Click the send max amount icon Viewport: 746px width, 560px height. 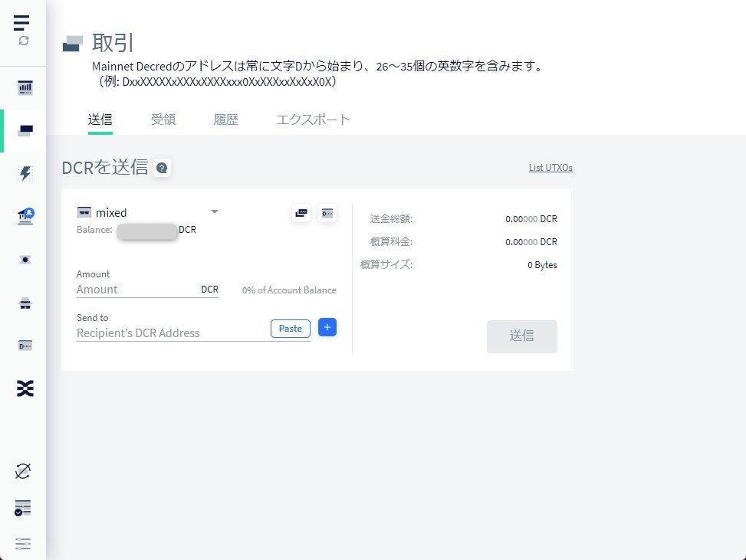coord(301,213)
